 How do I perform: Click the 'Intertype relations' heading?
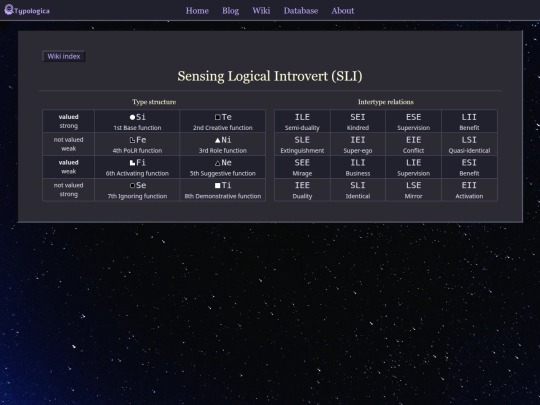[x=386, y=102]
